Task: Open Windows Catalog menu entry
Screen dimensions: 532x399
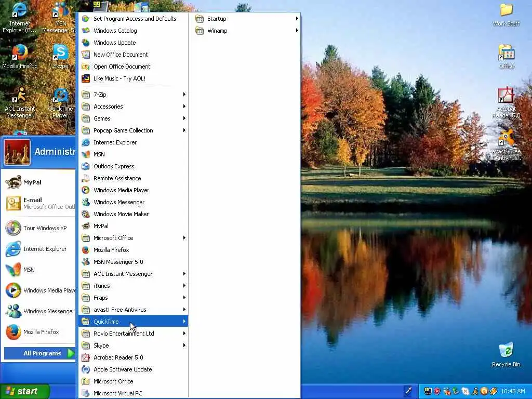Action: click(133, 31)
